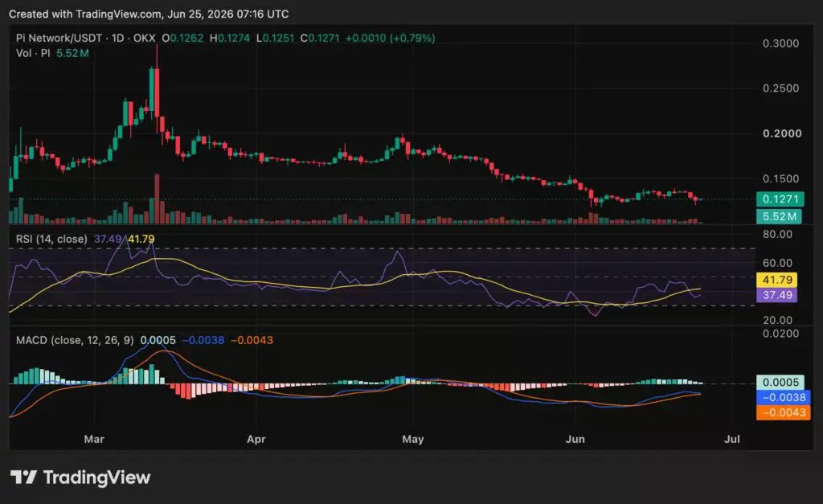This screenshot has width=823, height=504.
Task: Click the Close value C0.1271
Action: click(x=320, y=38)
